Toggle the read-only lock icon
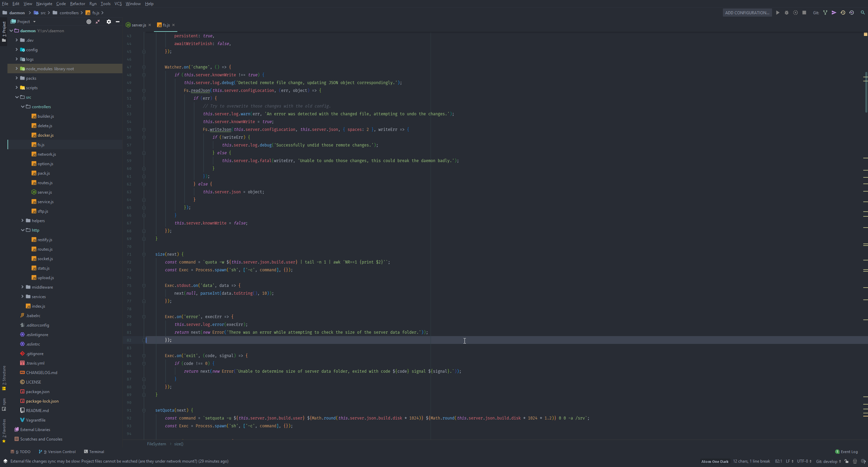This screenshot has height=467, width=868. (x=847, y=461)
